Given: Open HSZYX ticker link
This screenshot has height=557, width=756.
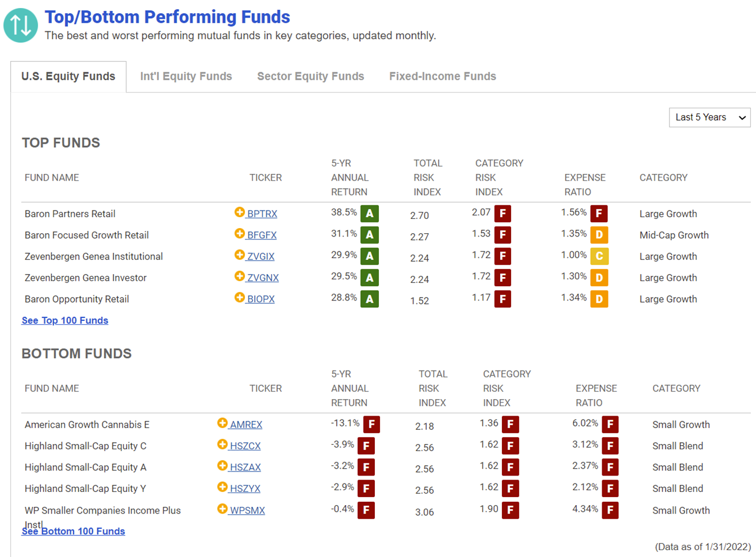Looking at the screenshot, I should [245, 489].
